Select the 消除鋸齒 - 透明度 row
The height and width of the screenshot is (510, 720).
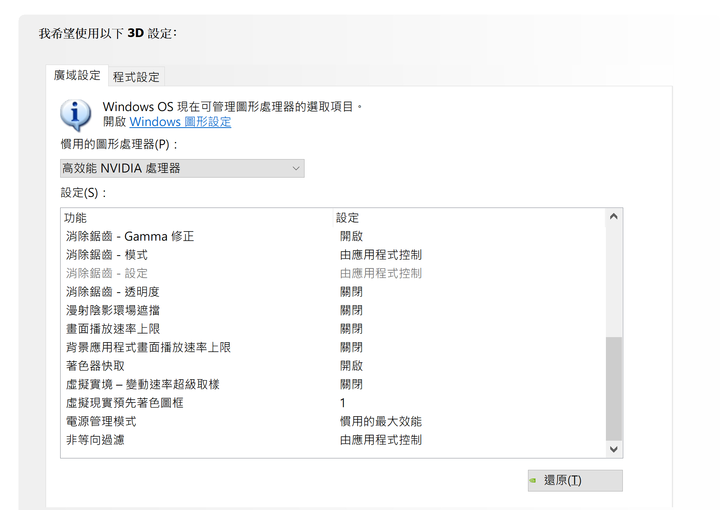point(333,292)
